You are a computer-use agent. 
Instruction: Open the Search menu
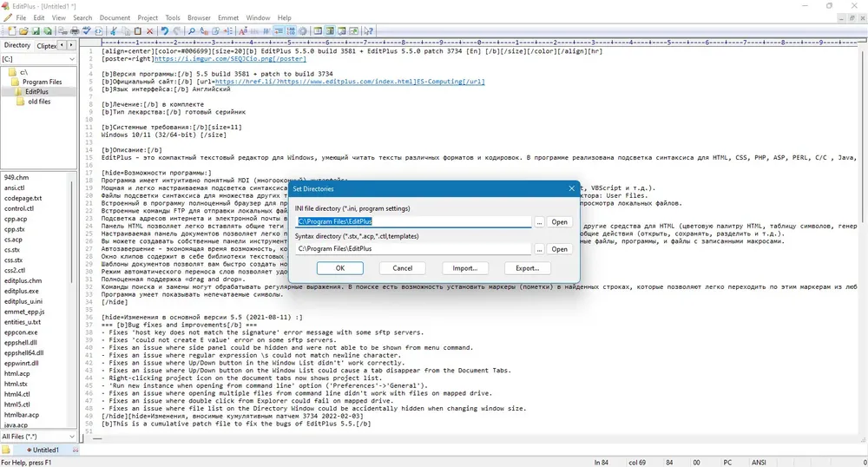[x=82, y=17]
